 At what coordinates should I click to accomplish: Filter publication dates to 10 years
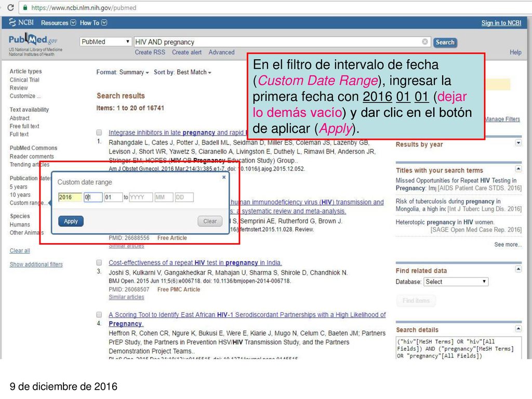(20, 195)
